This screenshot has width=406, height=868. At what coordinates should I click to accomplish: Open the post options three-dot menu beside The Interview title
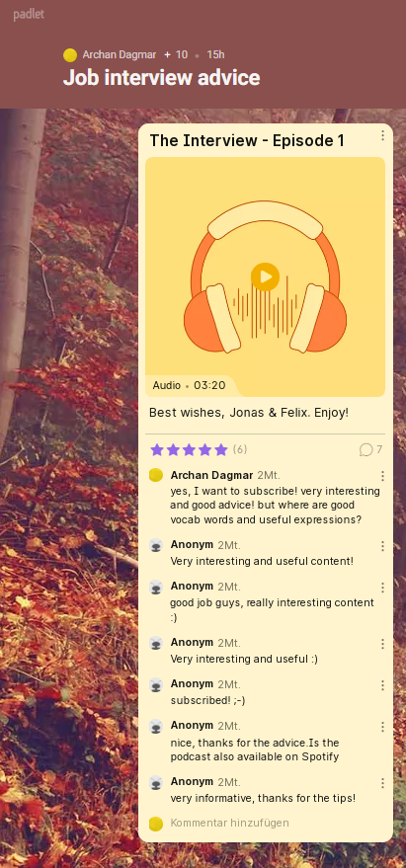click(382, 135)
